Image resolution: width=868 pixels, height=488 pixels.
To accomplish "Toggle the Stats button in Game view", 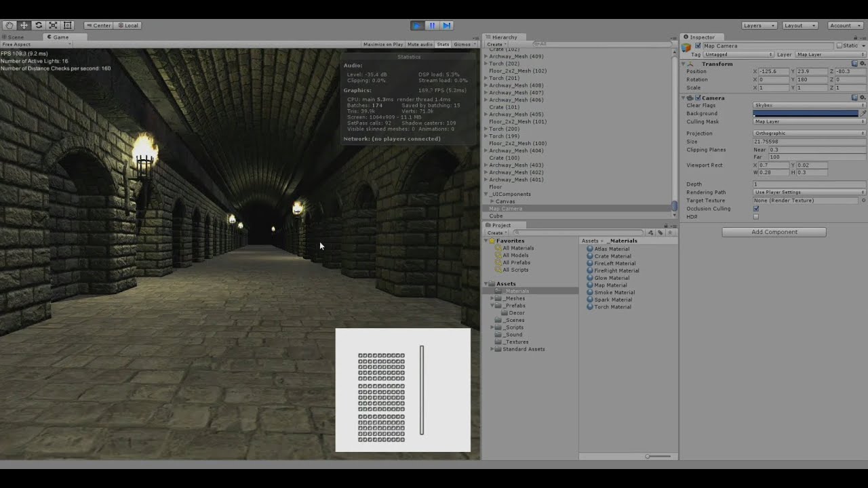I will click(443, 44).
